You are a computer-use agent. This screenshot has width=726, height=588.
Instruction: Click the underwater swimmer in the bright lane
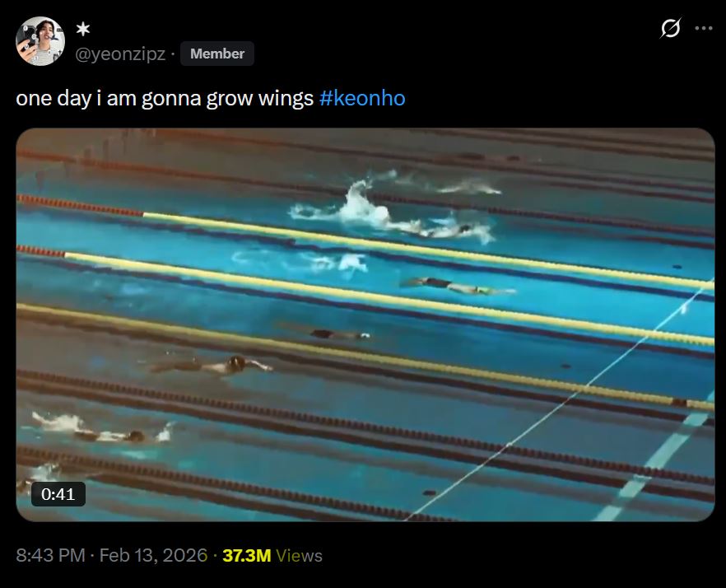(x=458, y=286)
